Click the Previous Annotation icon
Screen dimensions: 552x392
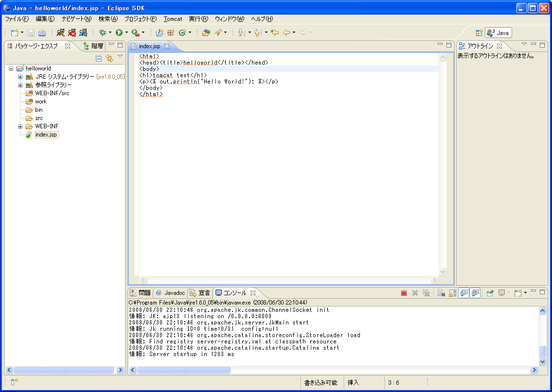pyautogui.click(x=258, y=33)
